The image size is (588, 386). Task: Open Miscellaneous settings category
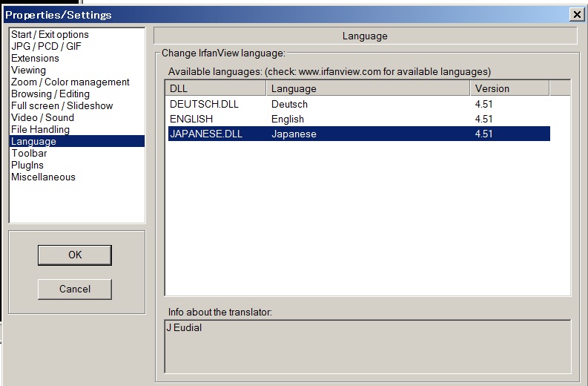[x=43, y=177]
